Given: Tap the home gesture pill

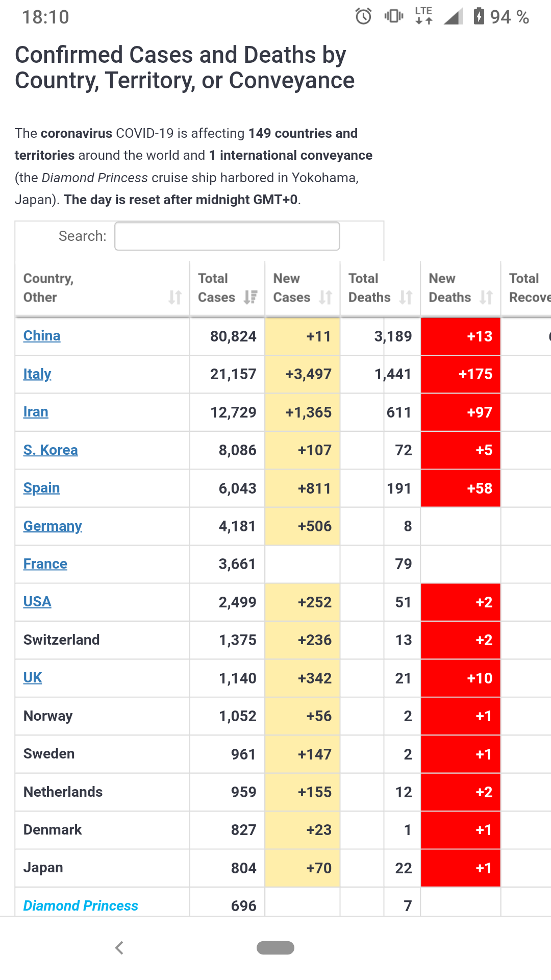Looking at the screenshot, I should 275,948.
